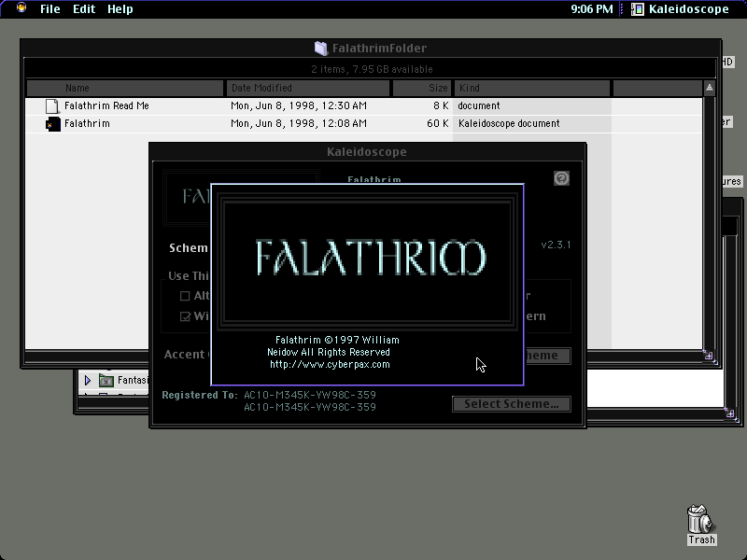This screenshot has width=747, height=560.
Task: Toggle the checked Wi checkbox
Action: tap(185, 316)
